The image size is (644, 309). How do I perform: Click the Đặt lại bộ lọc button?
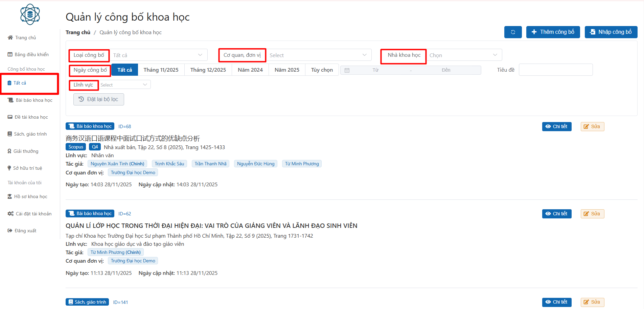point(99,99)
